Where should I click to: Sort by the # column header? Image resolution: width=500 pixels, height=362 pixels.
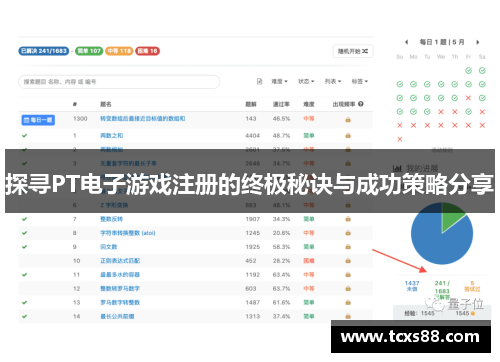pyautogui.click(x=75, y=104)
